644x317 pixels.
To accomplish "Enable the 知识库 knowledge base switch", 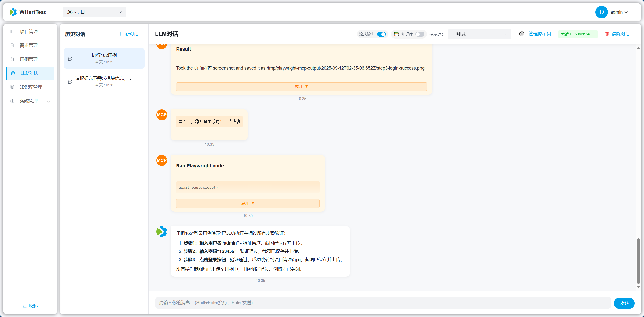I will point(420,34).
